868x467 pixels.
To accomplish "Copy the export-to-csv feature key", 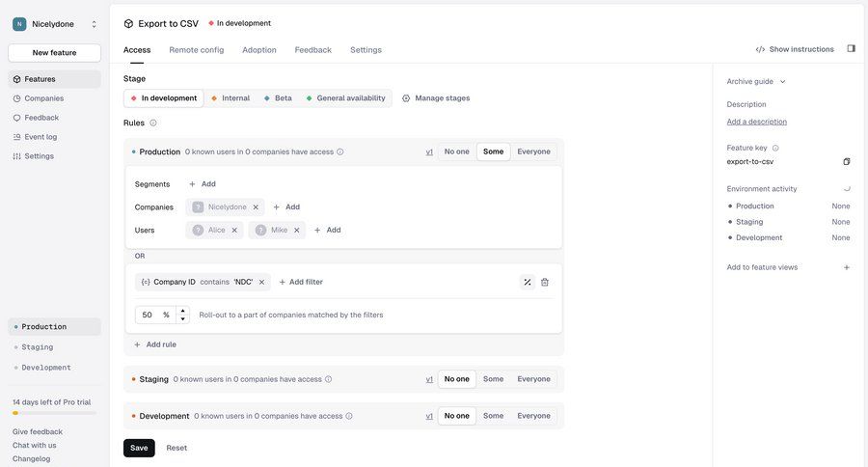I will click(847, 162).
